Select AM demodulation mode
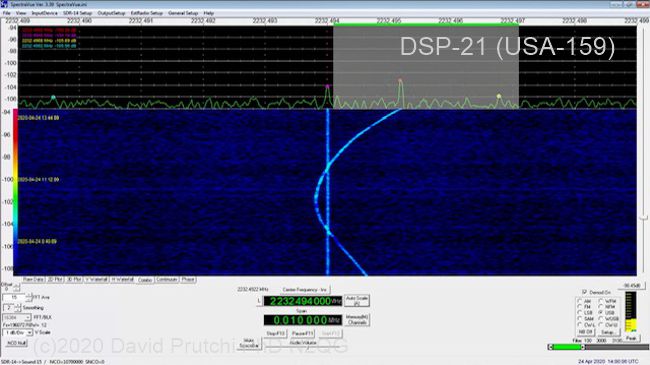This screenshot has width=650, height=365. [x=580, y=301]
